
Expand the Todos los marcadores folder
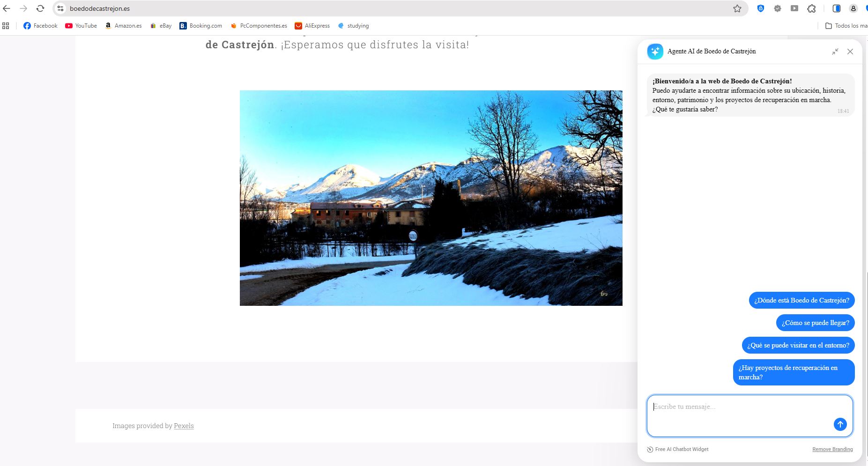tap(846, 26)
